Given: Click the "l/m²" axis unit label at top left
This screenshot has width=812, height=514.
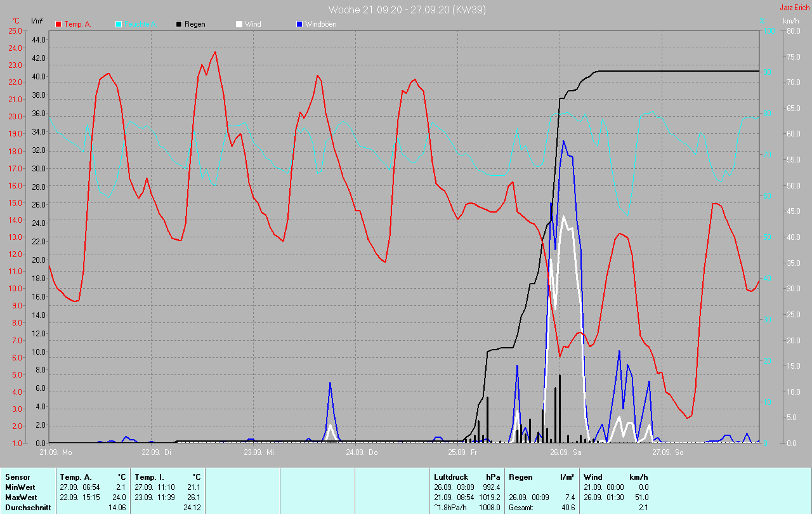Looking at the screenshot, I should pyautogui.click(x=37, y=21).
